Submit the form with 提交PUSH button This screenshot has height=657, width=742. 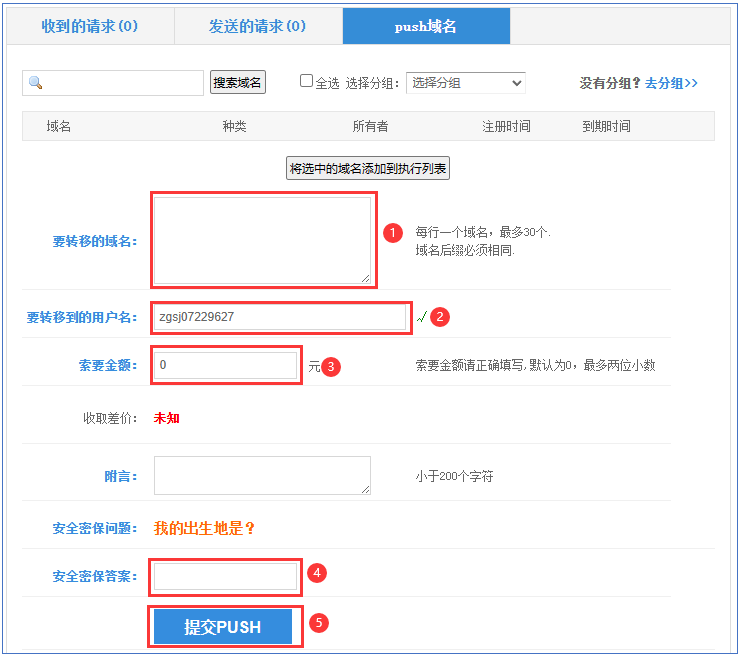pos(223,627)
